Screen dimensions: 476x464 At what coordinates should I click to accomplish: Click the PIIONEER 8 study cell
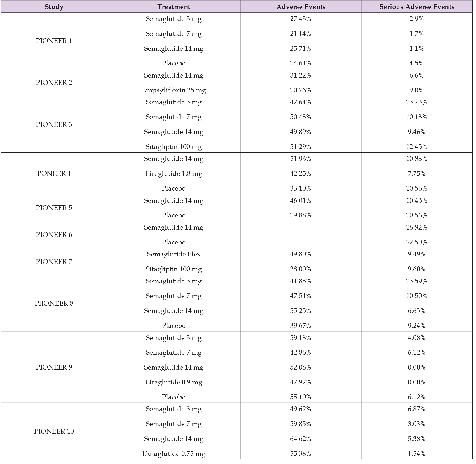pyautogui.click(x=54, y=303)
